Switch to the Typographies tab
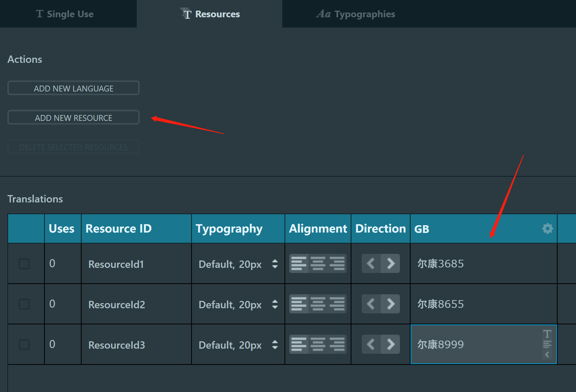Screen dimensions: 576x392 tap(355, 14)
